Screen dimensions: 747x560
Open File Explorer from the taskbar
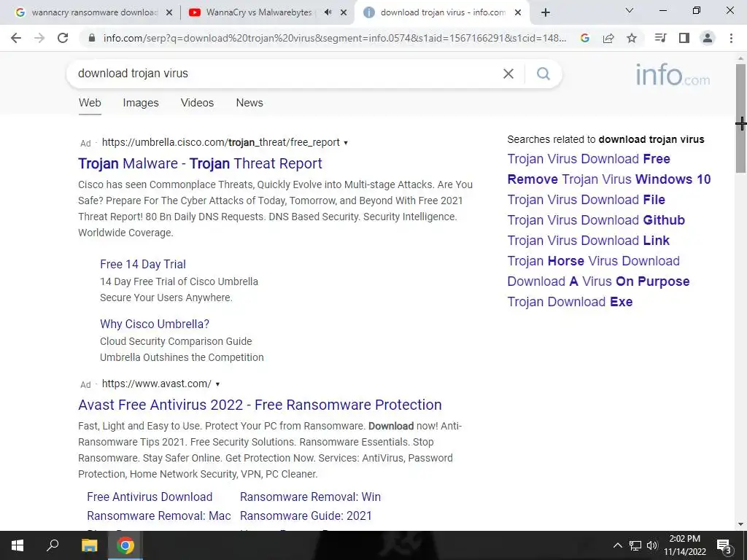89,545
